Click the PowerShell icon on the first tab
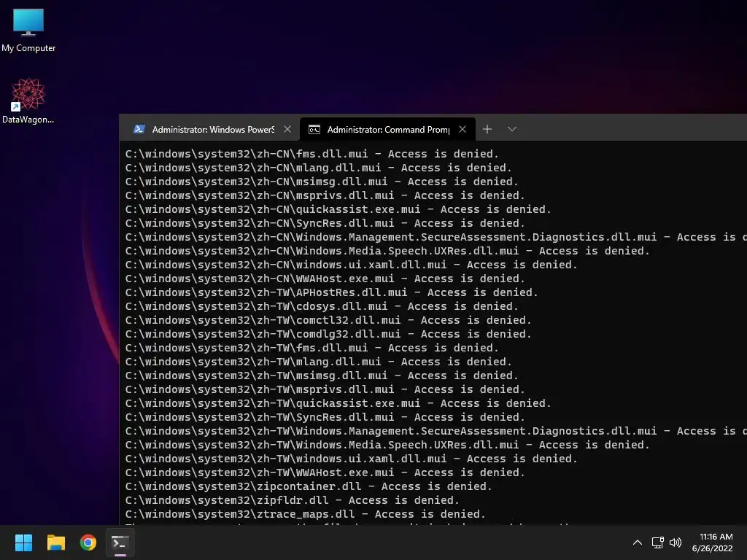Screen dimensions: 747x560 139,129
